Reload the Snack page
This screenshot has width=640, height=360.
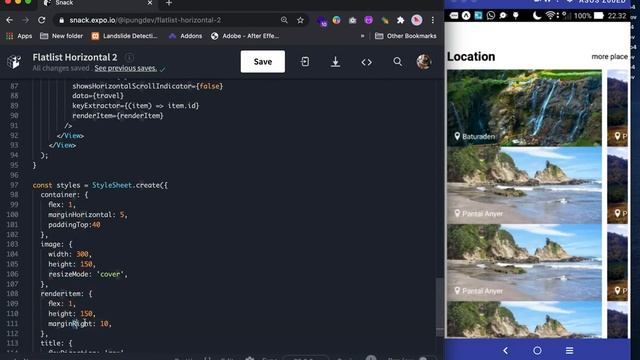42,20
